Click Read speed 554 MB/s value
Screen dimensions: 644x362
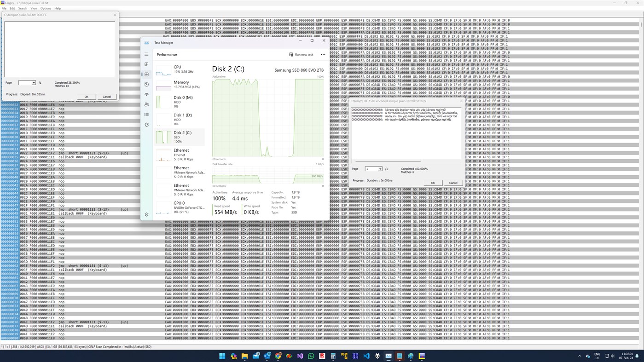[x=226, y=212]
